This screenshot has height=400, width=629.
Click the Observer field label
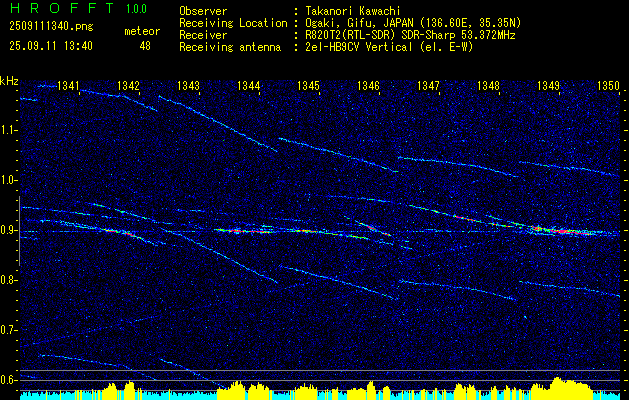point(203,11)
